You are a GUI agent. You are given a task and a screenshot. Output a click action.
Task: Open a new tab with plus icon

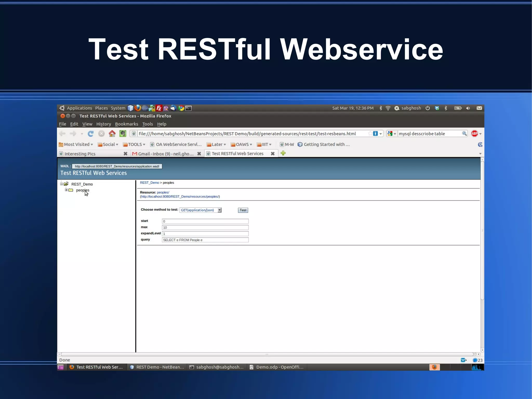(283, 153)
